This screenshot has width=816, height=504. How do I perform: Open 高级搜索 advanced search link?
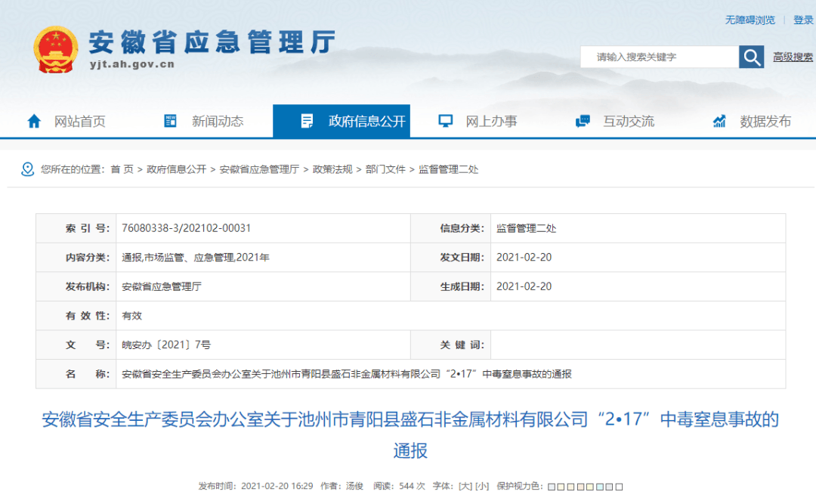793,57
